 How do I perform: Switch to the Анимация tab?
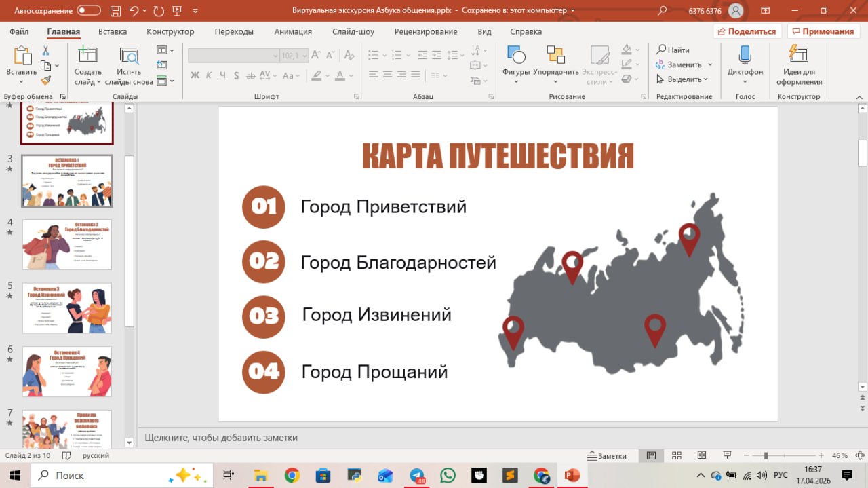click(x=293, y=31)
